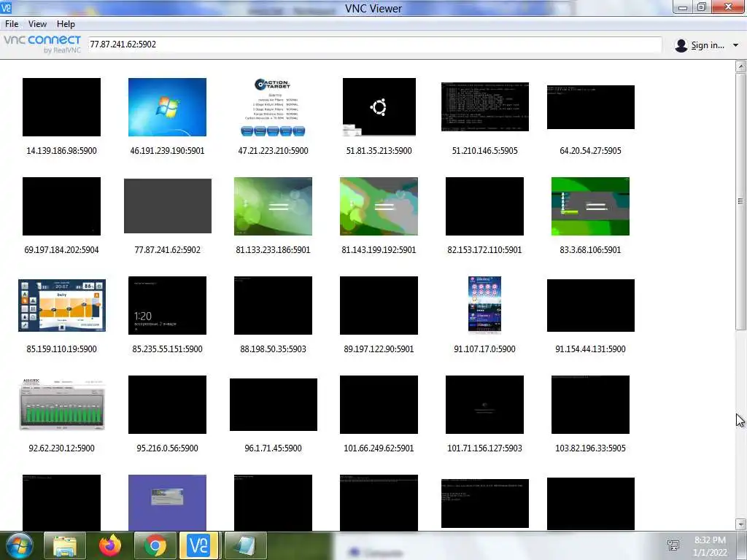747x560 pixels.
Task: Click the scrollbar up arrow
Action: (x=740, y=66)
